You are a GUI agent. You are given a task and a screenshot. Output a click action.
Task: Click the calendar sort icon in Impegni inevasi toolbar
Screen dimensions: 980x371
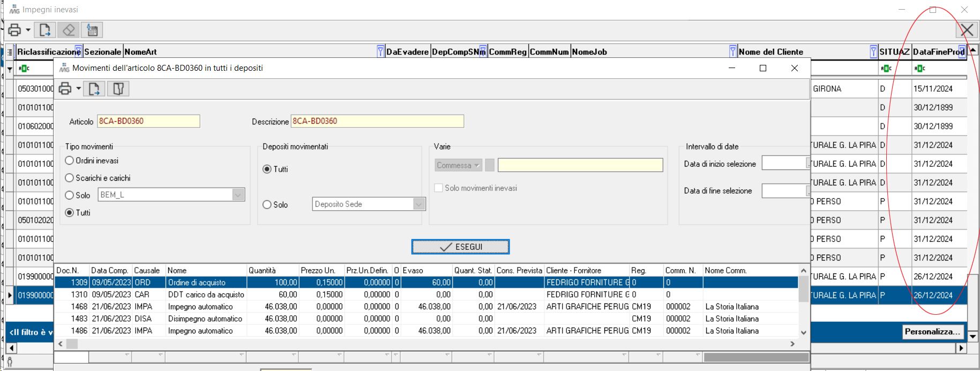coord(92,30)
